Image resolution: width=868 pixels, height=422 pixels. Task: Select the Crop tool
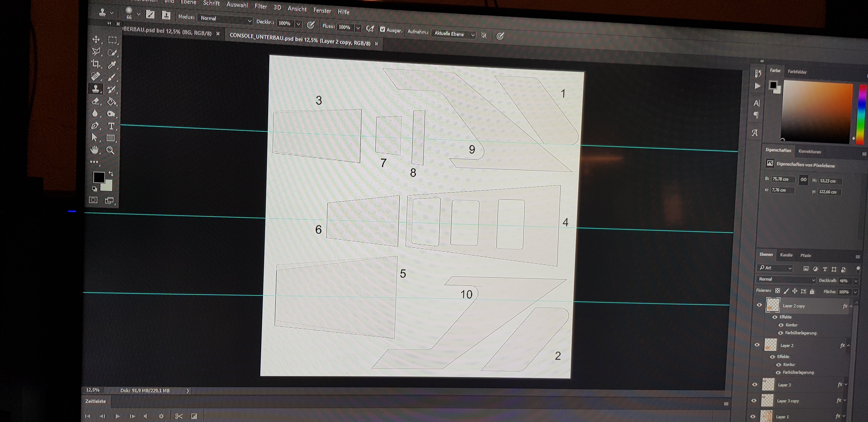(95, 64)
